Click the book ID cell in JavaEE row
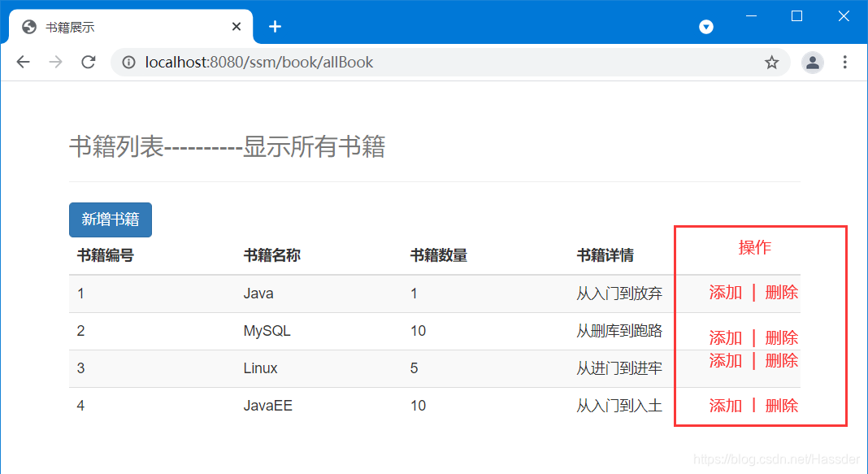The width and height of the screenshot is (868, 474). point(80,406)
